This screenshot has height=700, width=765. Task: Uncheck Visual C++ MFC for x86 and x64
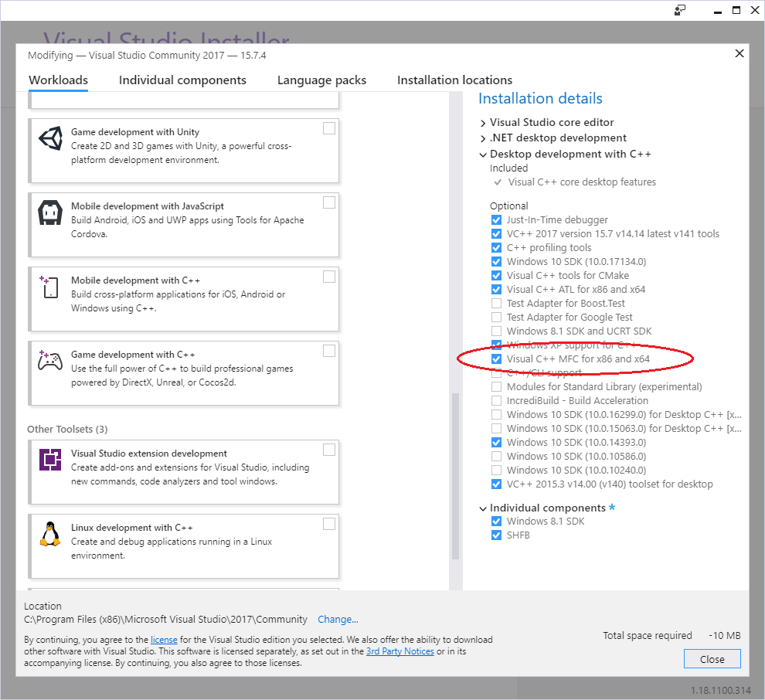pyautogui.click(x=496, y=359)
